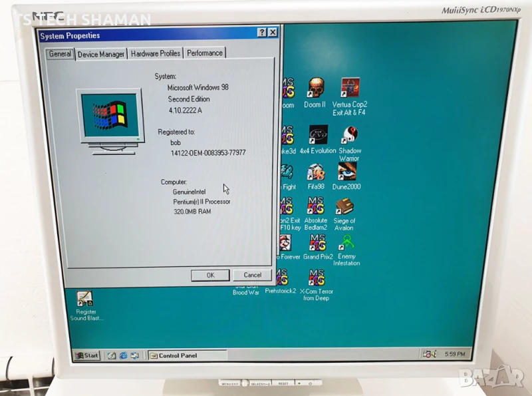Open the 4x4 Evolution shortcut
The height and width of the screenshot is (396, 532).
coord(318,136)
